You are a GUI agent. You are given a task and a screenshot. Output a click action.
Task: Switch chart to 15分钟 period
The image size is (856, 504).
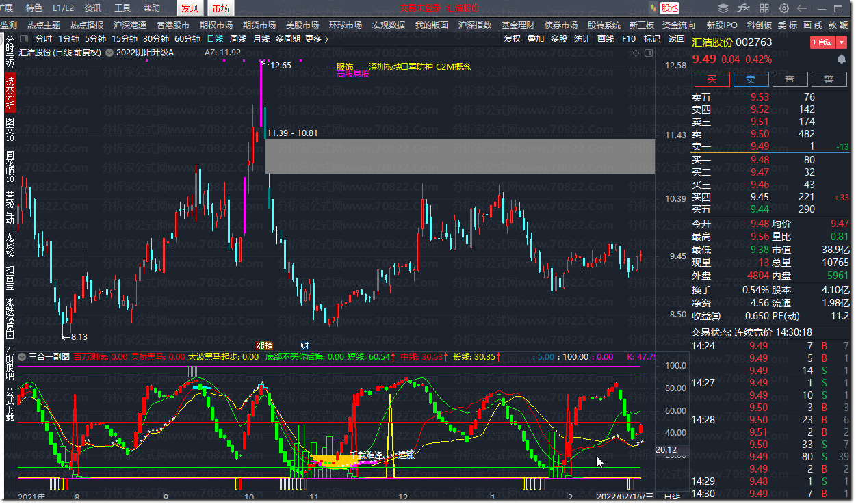[125, 39]
